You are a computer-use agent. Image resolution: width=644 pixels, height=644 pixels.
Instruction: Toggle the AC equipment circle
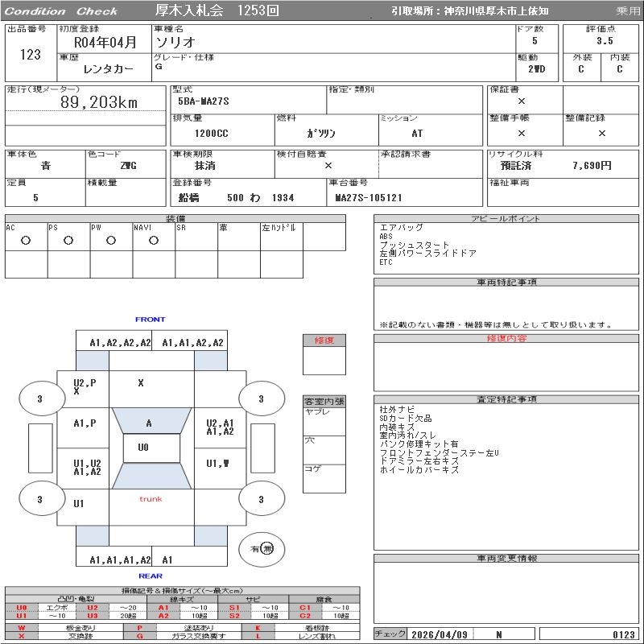[26, 241]
